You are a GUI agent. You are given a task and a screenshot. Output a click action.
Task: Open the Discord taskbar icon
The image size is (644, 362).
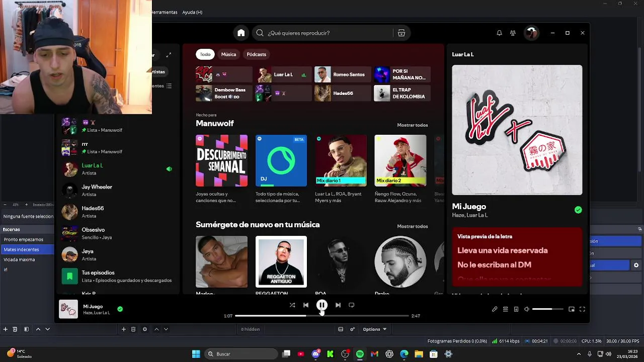click(315, 354)
